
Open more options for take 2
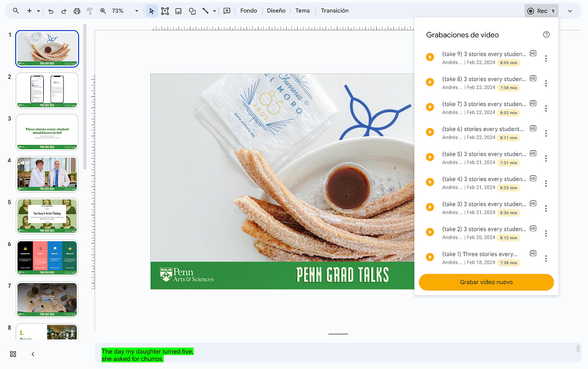tap(546, 234)
